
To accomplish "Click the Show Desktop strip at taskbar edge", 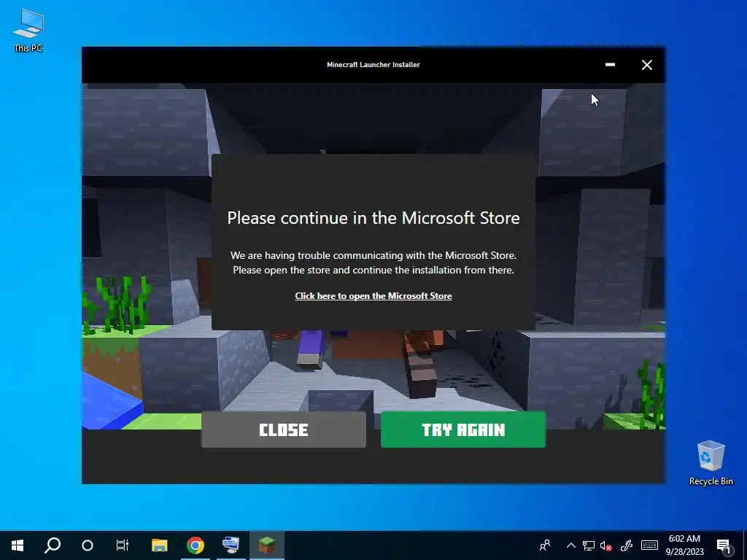I will 745,545.
